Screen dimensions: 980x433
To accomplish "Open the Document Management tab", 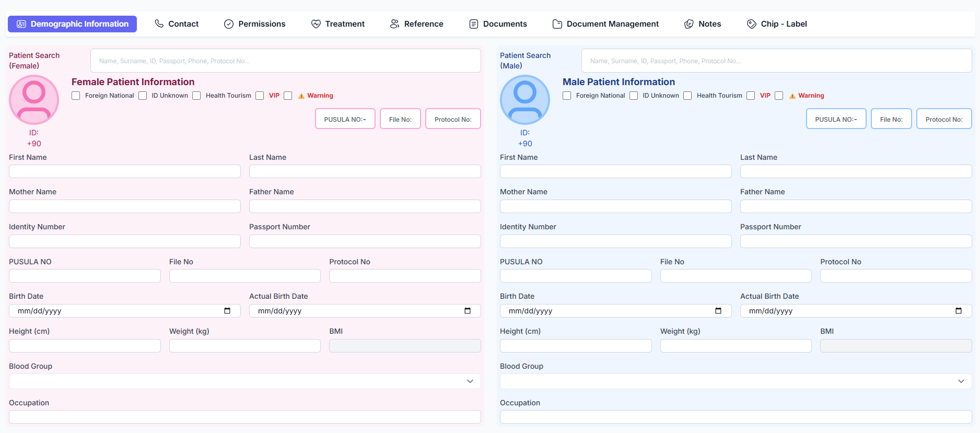I will point(605,24).
